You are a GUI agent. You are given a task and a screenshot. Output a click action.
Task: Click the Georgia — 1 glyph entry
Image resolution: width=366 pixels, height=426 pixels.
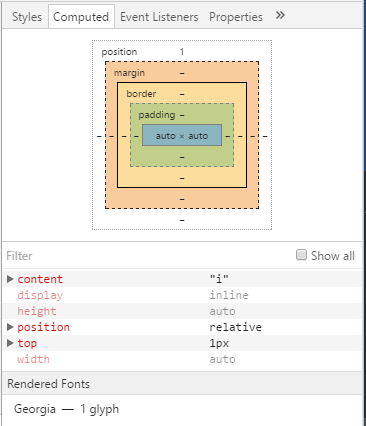pyautogui.click(x=66, y=409)
